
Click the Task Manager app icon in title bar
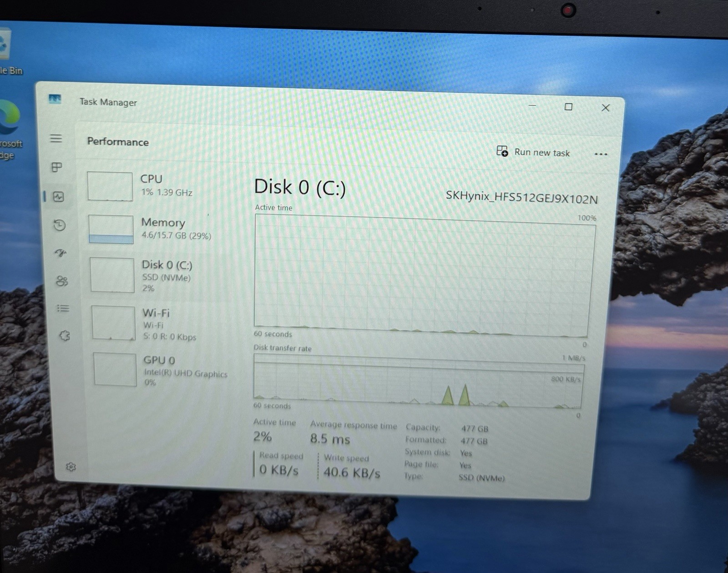tap(55, 99)
